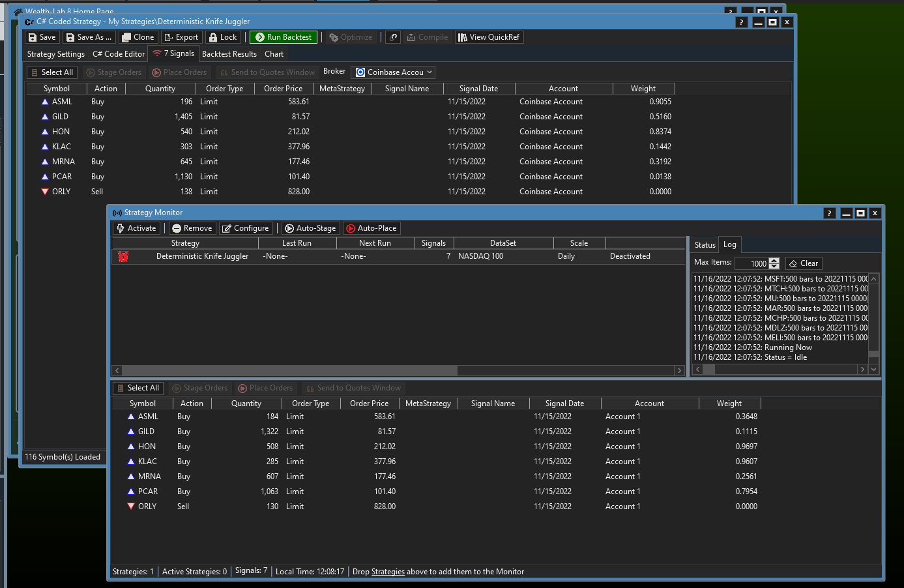Toggle Auto-Stage in Strategy Monitor
Image resolution: width=904 pixels, height=588 pixels.
click(x=310, y=228)
